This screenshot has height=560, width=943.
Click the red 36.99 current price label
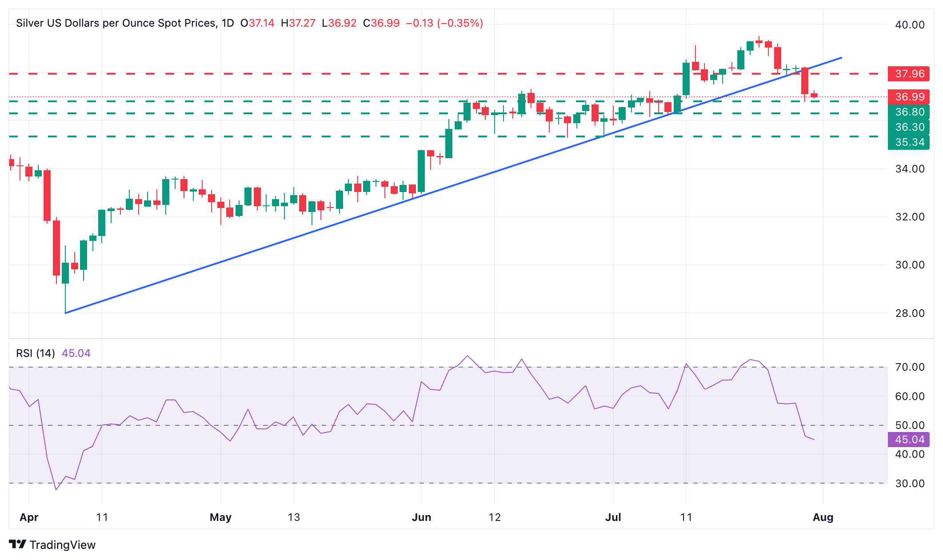pyautogui.click(x=908, y=97)
